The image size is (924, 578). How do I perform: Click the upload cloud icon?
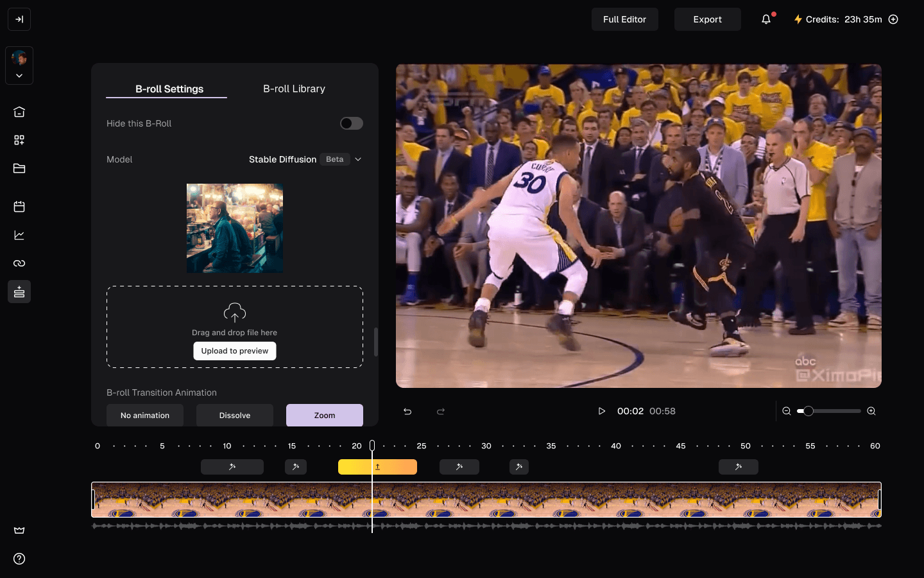point(235,313)
